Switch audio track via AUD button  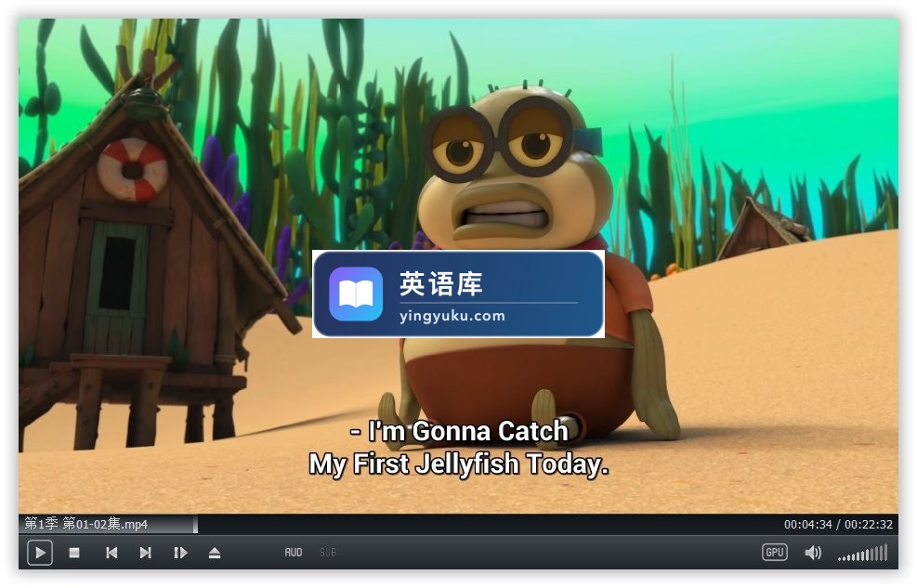(294, 553)
